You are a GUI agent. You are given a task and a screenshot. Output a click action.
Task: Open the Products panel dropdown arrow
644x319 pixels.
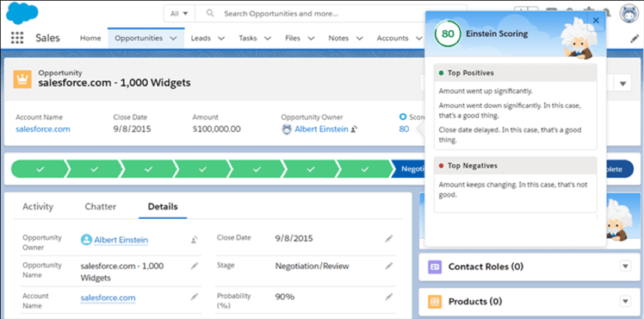624,301
